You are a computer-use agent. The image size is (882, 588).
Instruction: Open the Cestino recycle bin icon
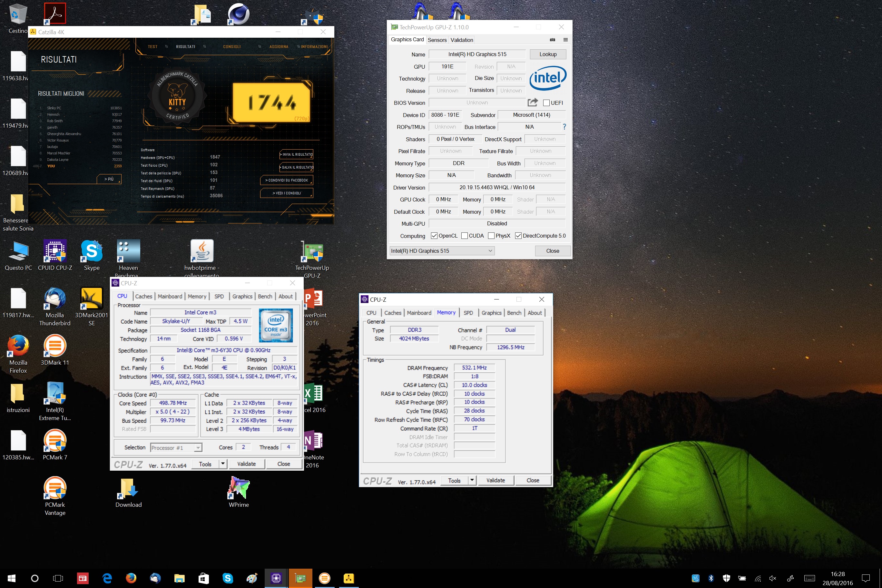pos(18,18)
